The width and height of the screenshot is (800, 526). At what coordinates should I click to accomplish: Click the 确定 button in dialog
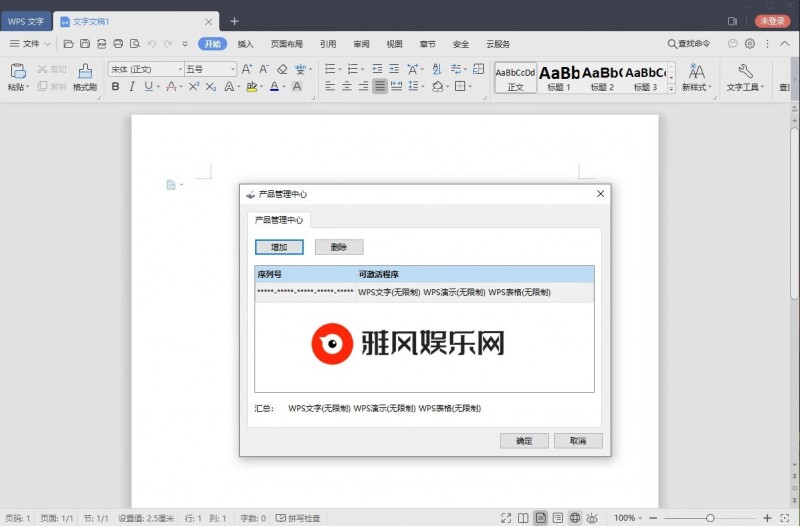pos(524,441)
